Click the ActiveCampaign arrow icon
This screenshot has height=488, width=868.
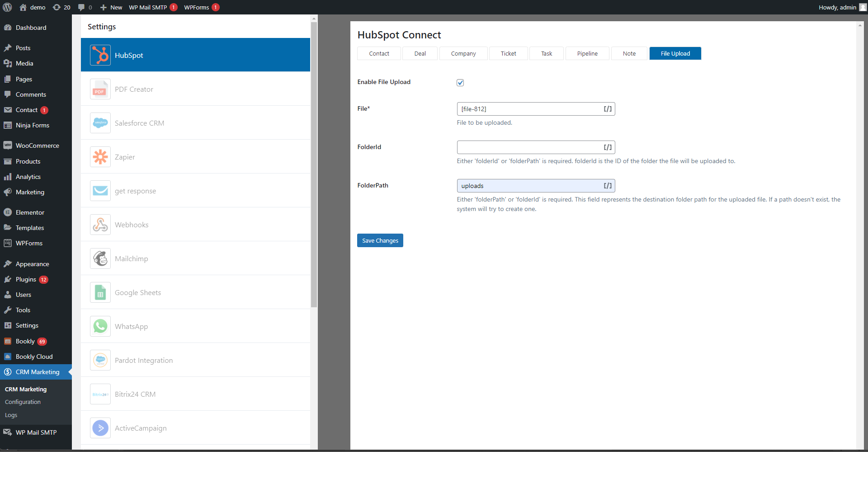(x=100, y=428)
